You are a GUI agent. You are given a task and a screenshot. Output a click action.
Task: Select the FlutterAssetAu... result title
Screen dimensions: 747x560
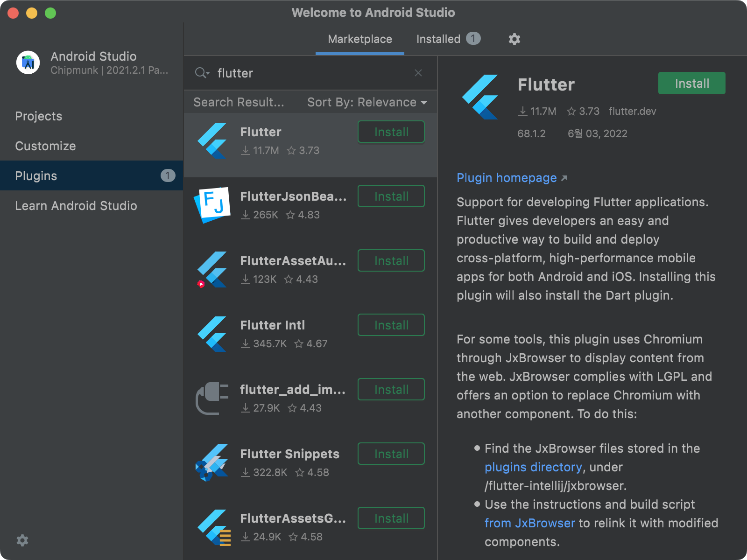pyautogui.click(x=293, y=261)
